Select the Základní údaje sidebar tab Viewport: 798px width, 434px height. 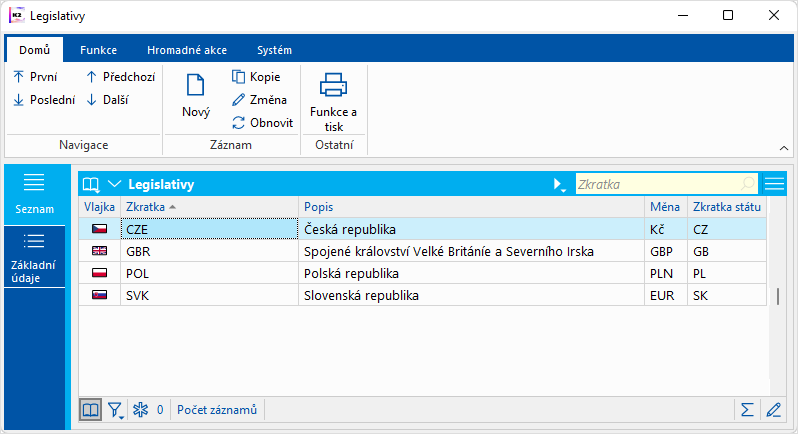click(34, 257)
